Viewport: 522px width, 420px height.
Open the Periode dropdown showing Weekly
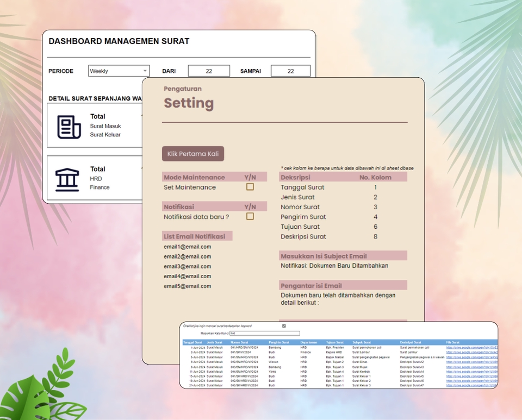click(119, 71)
